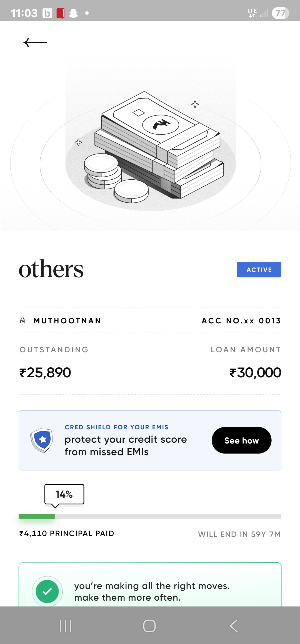Tap the 14% progress tooltip
The height and width of the screenshot is (644, 300).
[x=64, y=494]
